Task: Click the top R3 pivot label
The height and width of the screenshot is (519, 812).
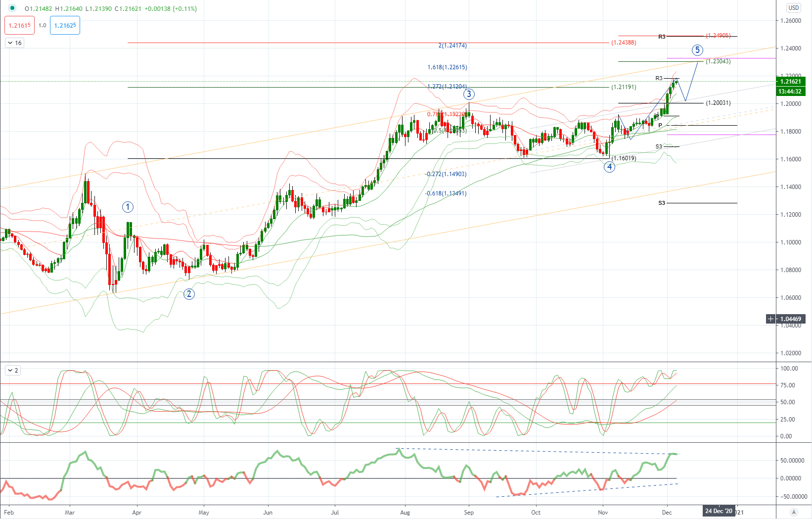Action: point(662,37)
